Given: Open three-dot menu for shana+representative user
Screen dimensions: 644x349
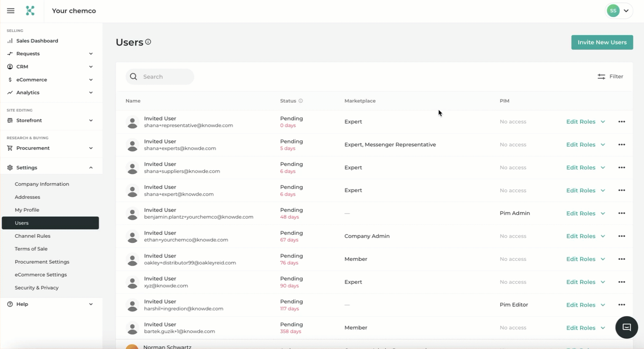Looking at the screenshot, I should [x=622, y=122].
